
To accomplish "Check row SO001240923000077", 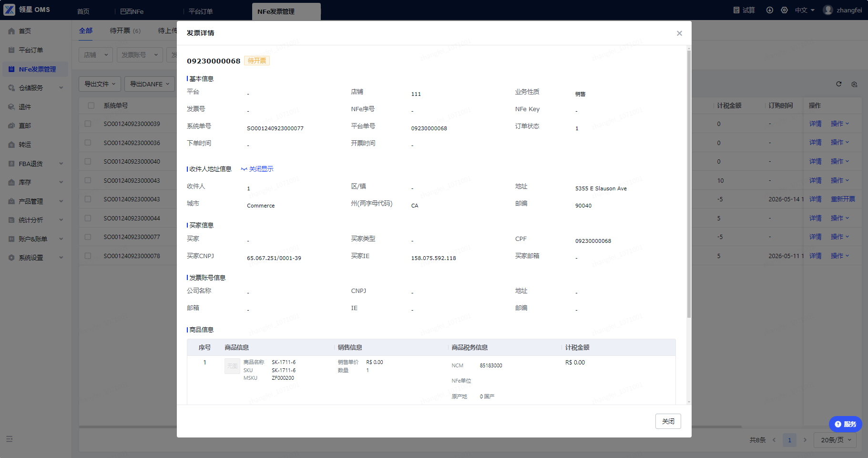I will 88,237.
